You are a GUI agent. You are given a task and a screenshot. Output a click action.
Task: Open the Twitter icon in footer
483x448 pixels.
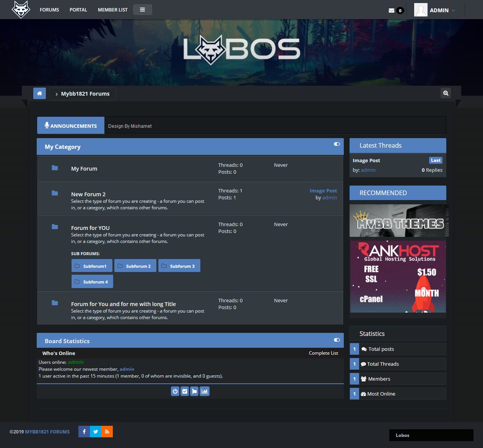click(x=96, y=432)
